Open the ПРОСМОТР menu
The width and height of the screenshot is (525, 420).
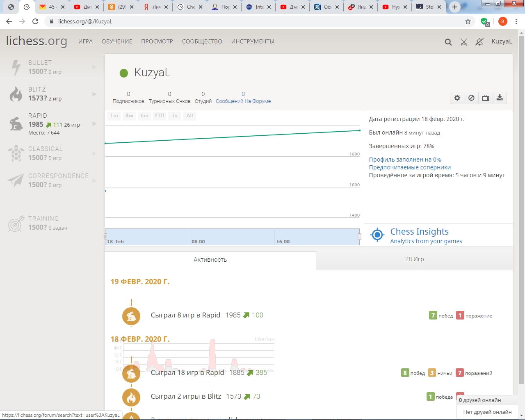pyautogui.click(x=157, y=41)
